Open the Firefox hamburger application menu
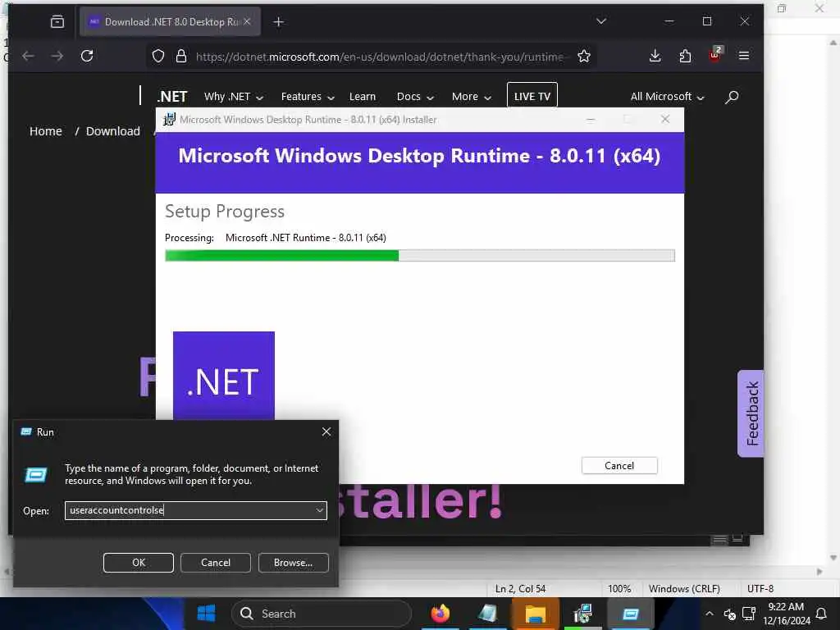 743,56
